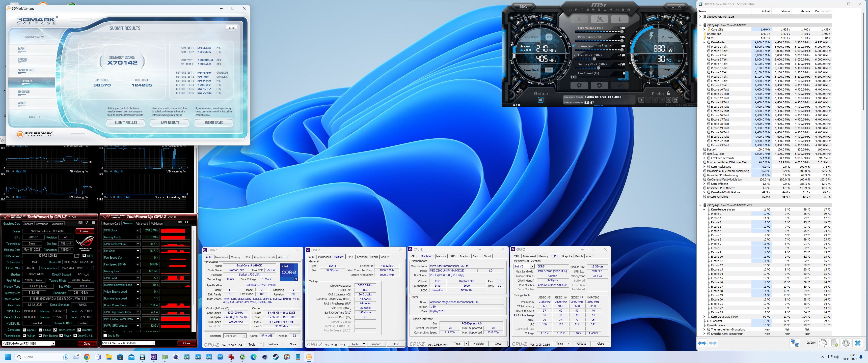Open SPD tab in CPU-Z Memory window
The width and height of the screenshot is (868, 363).
pyautogui.click(x=350, y=257)
